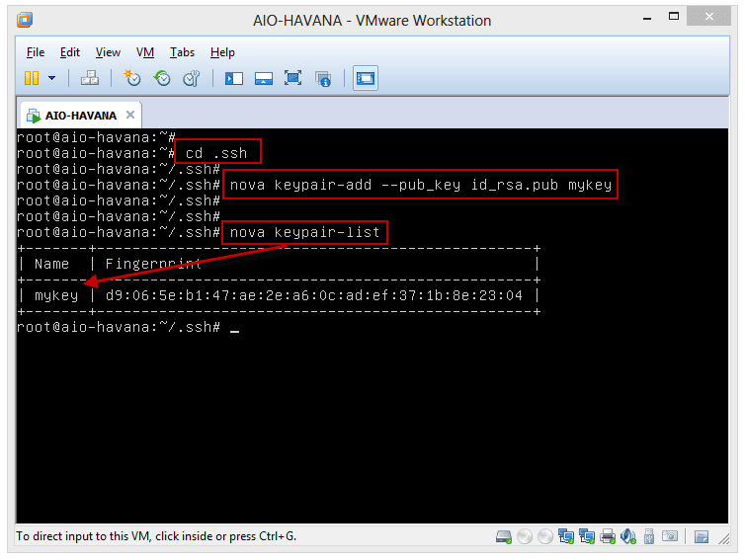Revert VM to previous snapshot
The height and width of the screenshot is (560, 745).
click(162, 78)
